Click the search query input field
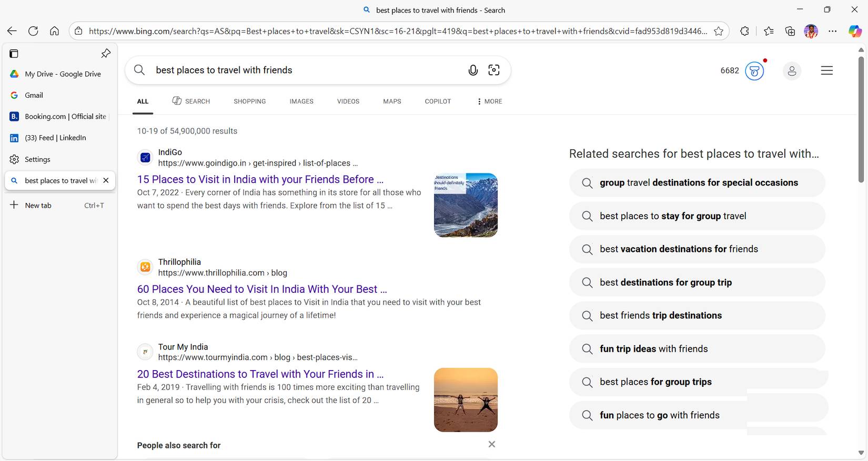 tap(305, 70)
